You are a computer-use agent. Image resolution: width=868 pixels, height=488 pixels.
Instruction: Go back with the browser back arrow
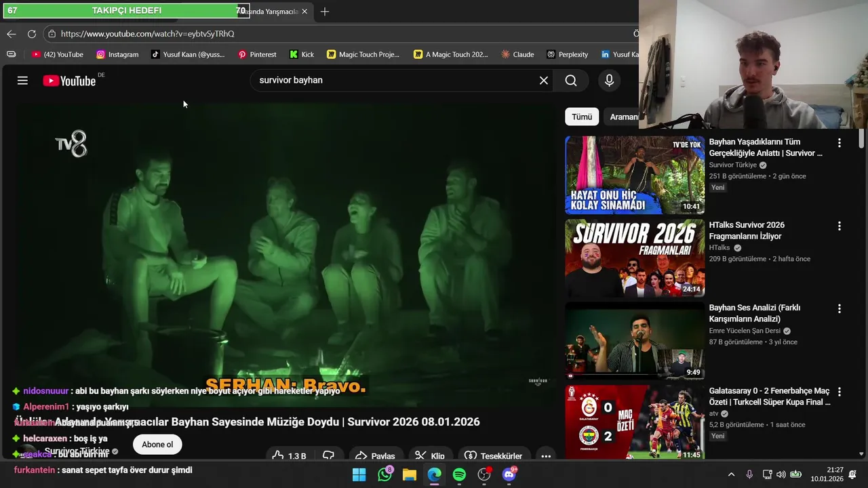pyautogui.click(x=12, y=34)
